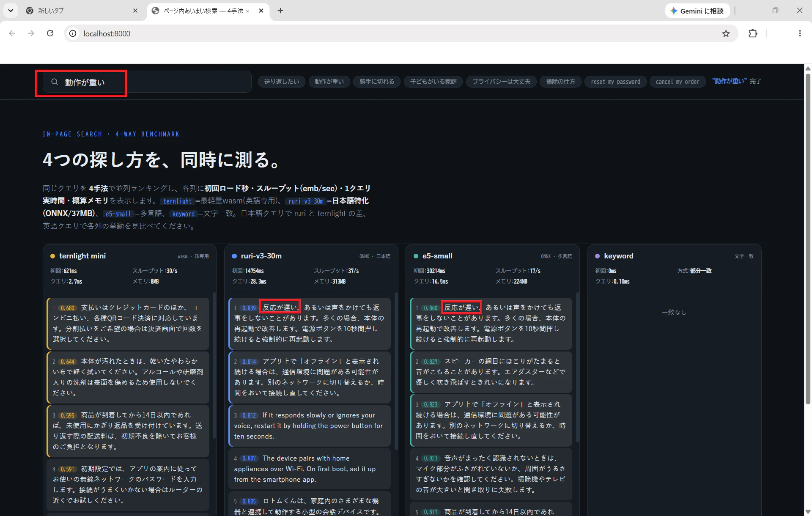Select the プライバシーは大丈夫 query chip
This screenshot has width=812, height=516.
pyautogui.click(x=501, y=82)
